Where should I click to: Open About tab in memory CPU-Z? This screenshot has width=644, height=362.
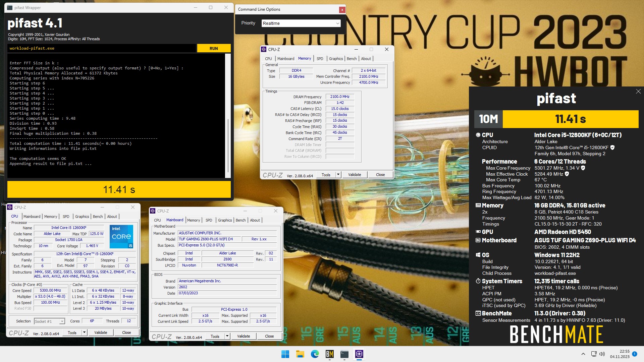(366, 59)
